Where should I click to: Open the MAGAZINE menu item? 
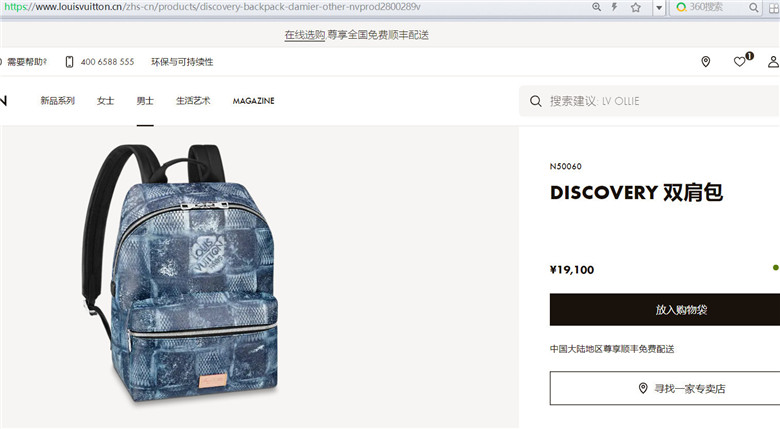pos(253,101)
